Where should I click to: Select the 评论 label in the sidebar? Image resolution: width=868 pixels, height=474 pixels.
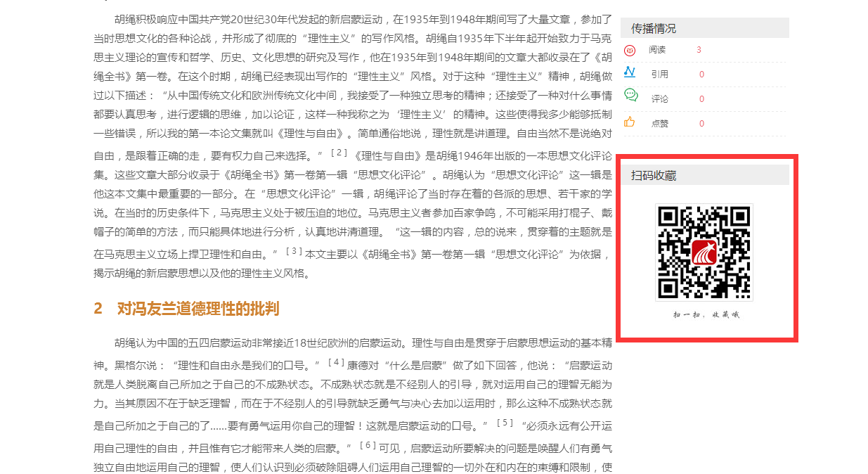[659, 99]
